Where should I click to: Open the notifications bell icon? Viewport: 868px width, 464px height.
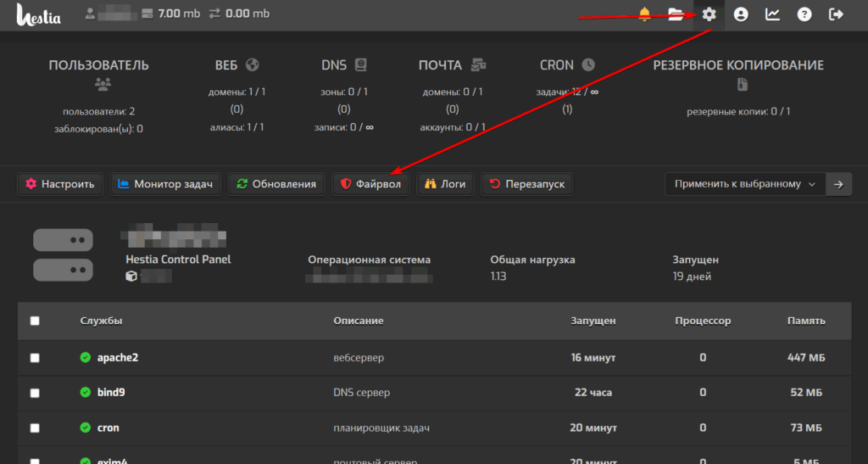(645, 14)
